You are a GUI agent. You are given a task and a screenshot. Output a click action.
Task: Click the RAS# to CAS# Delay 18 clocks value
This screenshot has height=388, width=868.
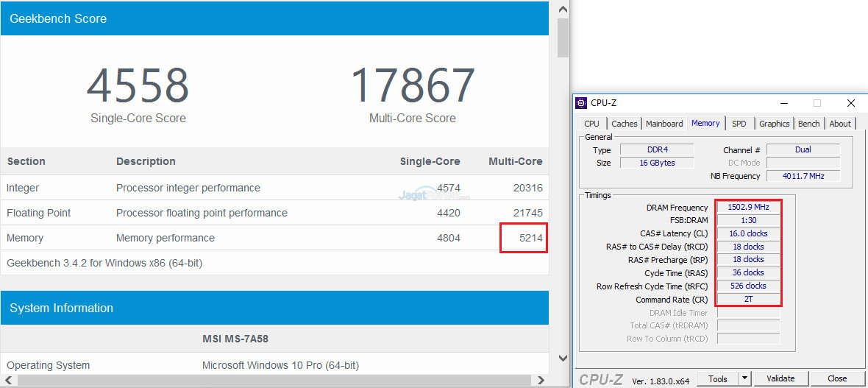tap(748, 247)
